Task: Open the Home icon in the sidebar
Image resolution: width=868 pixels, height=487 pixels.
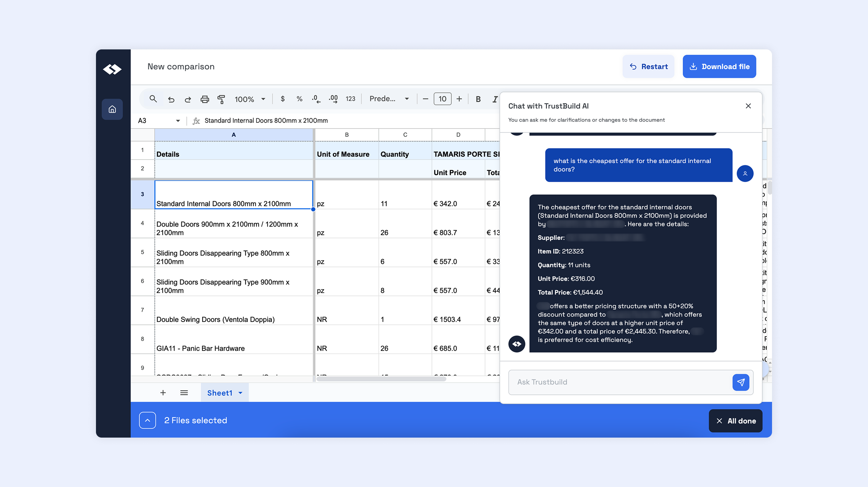Action: pyautogui.click(x=112, y=109)
